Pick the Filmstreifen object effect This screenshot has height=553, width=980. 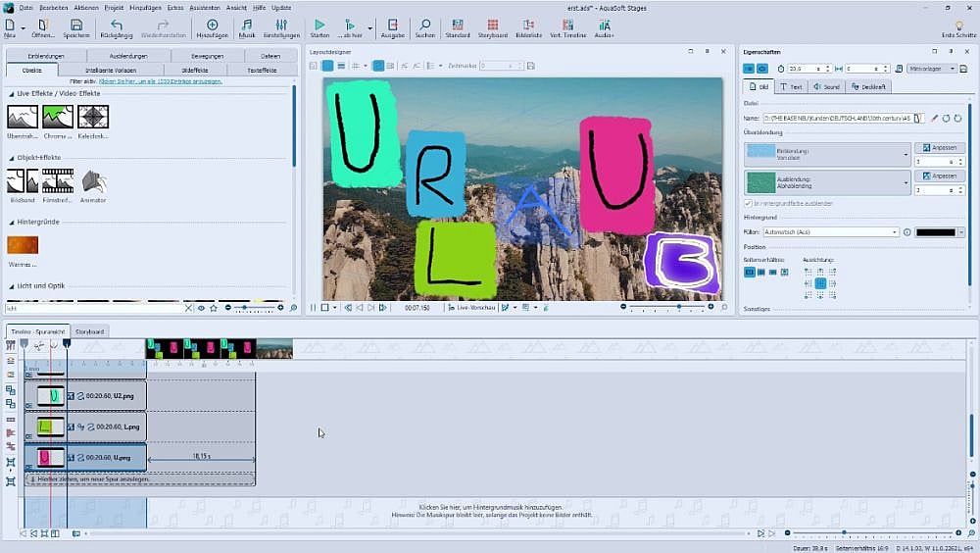click(x=58, y=181)
